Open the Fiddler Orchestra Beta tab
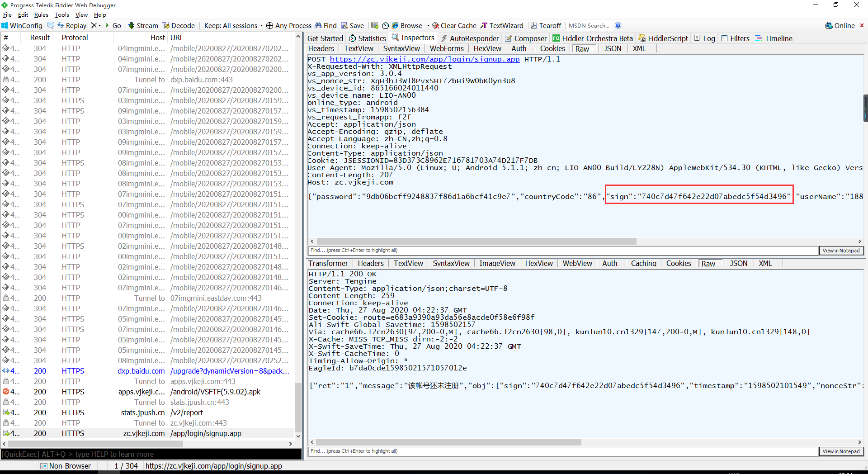The image size is (868, 474). 593,38
